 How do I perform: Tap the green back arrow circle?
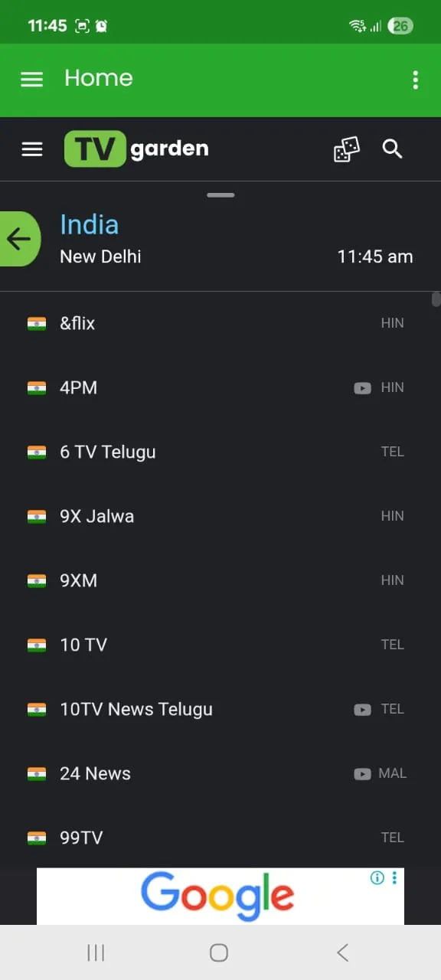pos(20,239)
